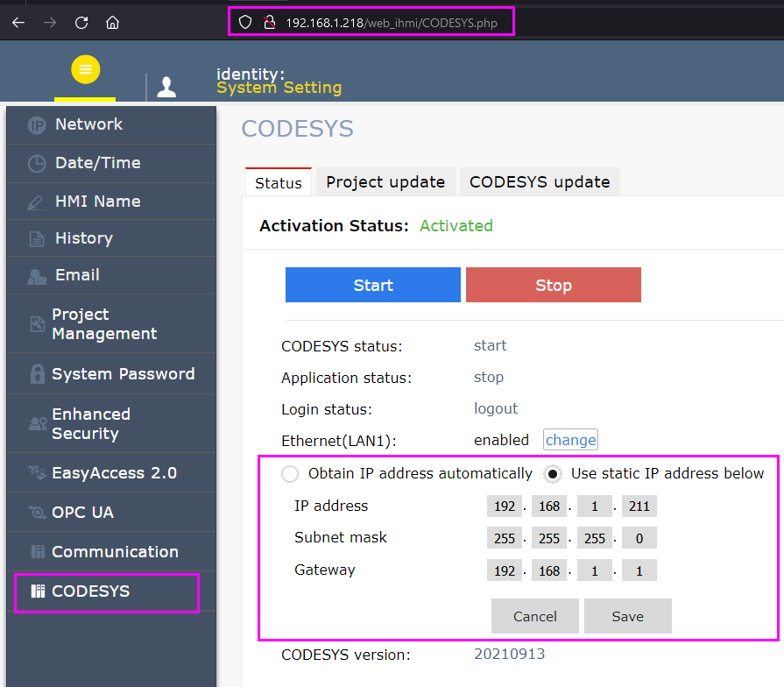
Task: Click the mail icon beside Email
Action: 37,277
